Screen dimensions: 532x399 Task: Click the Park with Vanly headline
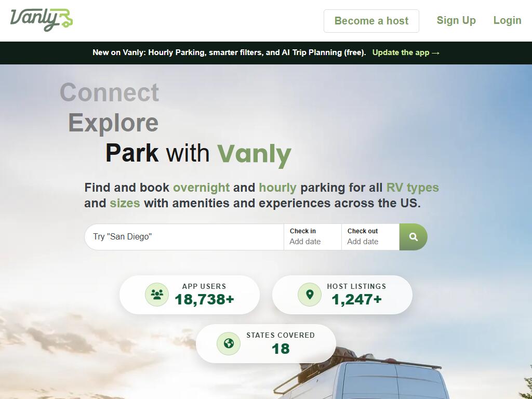tap(198, 154)
